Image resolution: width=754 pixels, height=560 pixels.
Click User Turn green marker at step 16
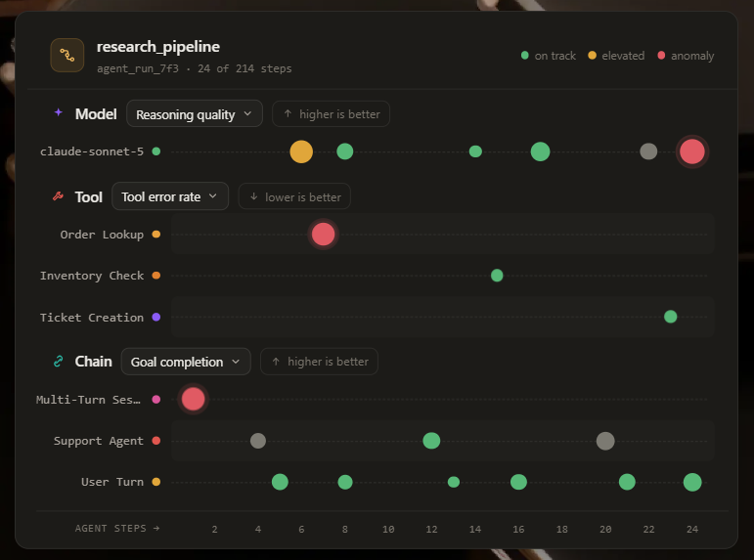[518, 482]
